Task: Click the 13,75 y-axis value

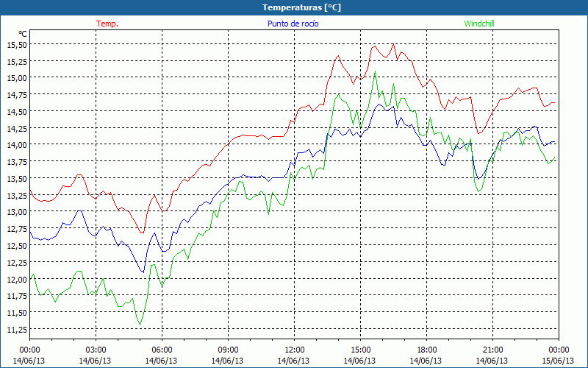Action: pyautogui.click(x=17, y=161)
